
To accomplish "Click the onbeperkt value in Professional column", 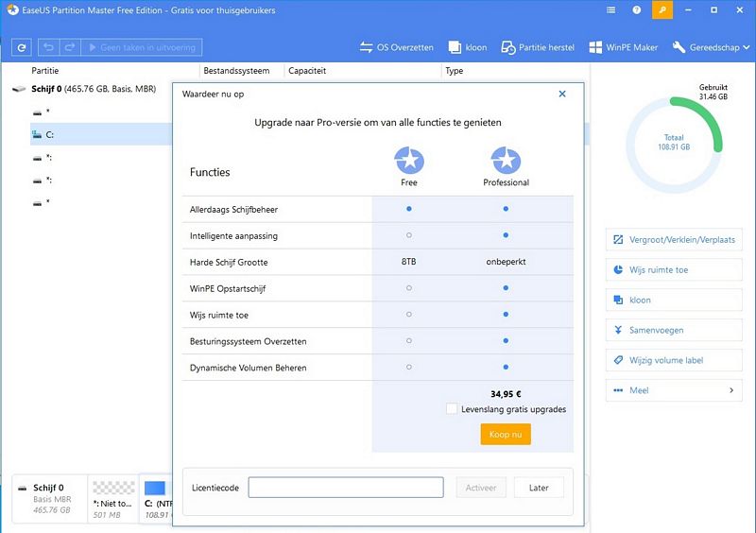I will (x=506, y=262).
